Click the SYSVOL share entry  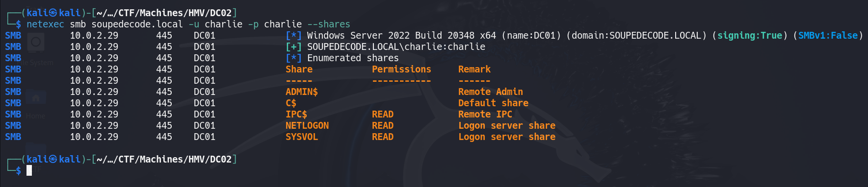click(x=302, y=137)
